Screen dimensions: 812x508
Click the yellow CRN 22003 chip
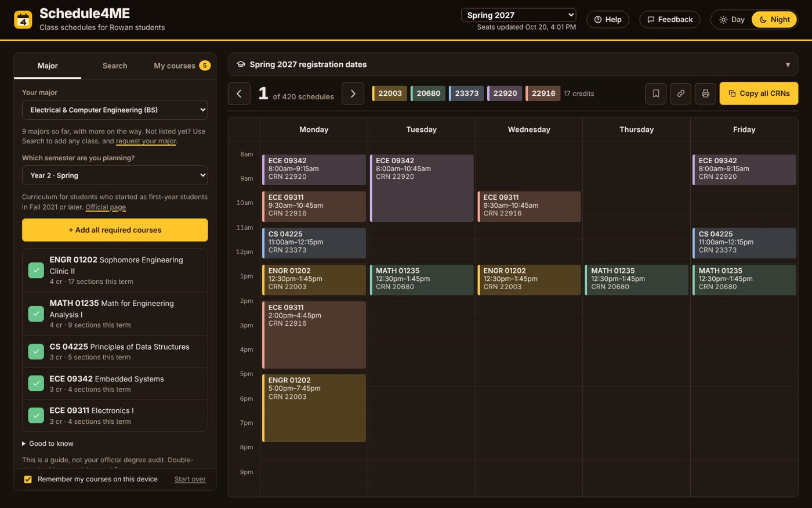point(390,93)
